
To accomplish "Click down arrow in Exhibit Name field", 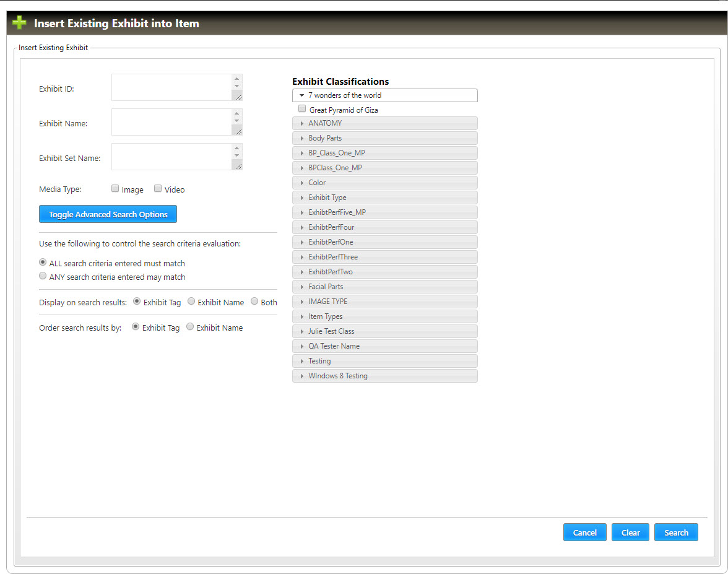I will (236, 120).
